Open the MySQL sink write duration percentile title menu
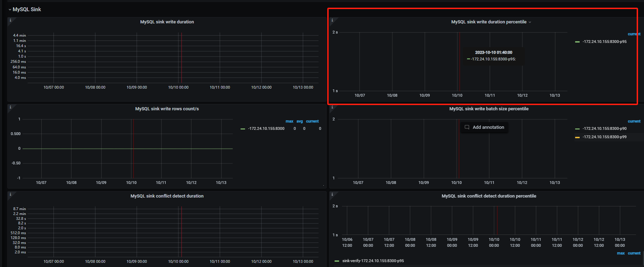 click(x=489, y=22)
